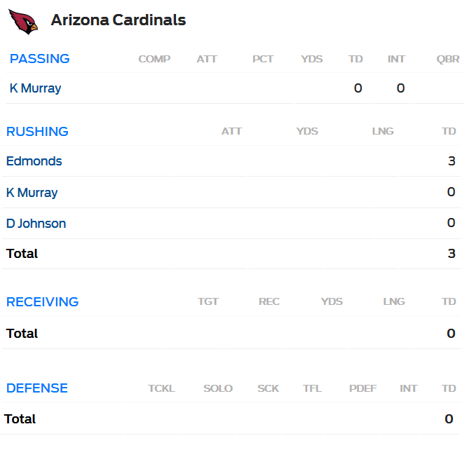Select the DEFENSE section heading

coord(37,388)
